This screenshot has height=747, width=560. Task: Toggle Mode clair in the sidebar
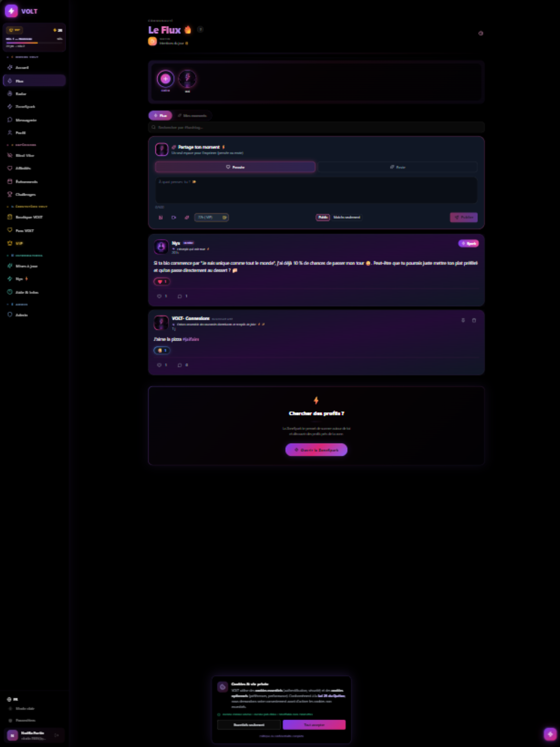(x=22, y=708)
